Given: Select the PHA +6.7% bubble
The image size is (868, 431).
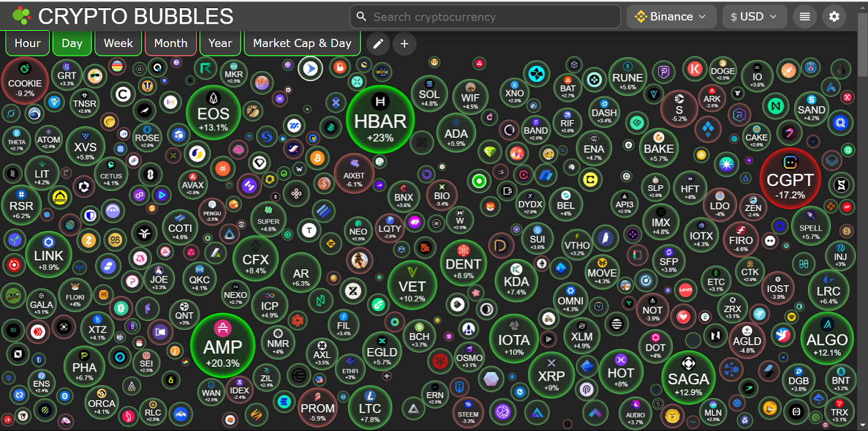Looking at the screenshot, I should click(85, 367).
